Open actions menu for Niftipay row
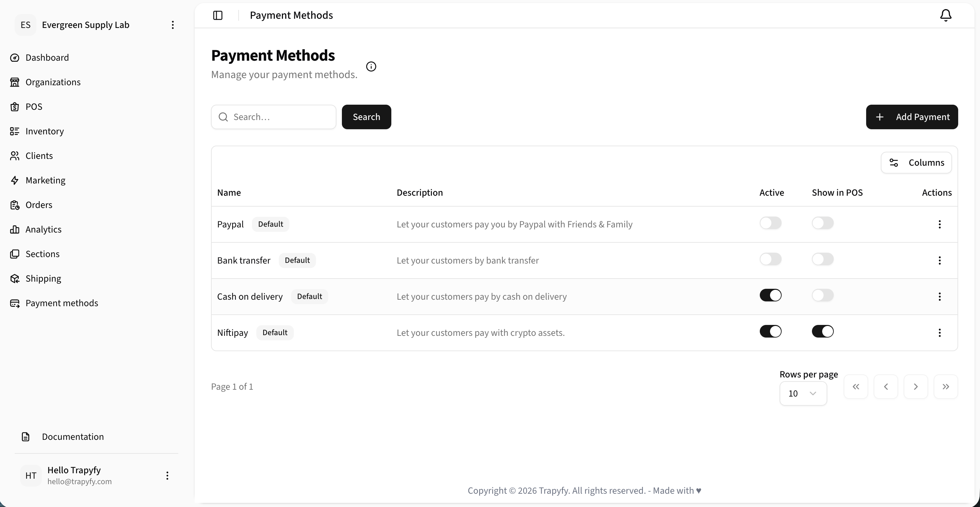980x507 pixels. pyautogui.click(x=939, y=333)
